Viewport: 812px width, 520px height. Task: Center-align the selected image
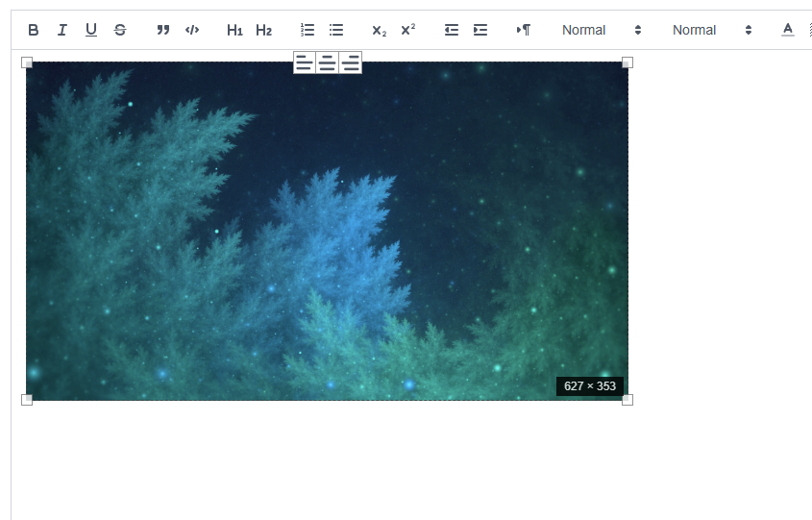pyautogui.click(x=328, y=62)
